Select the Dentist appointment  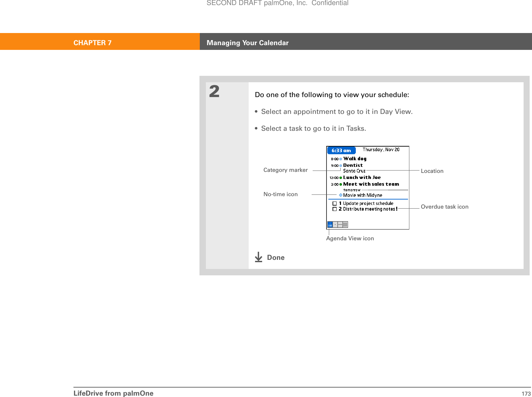point(353,165)
